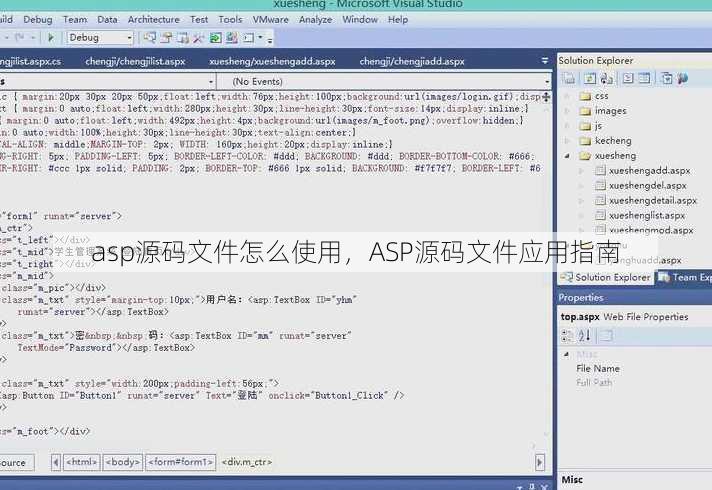
Task: Open the Test menu
Action: pos(199,20)
